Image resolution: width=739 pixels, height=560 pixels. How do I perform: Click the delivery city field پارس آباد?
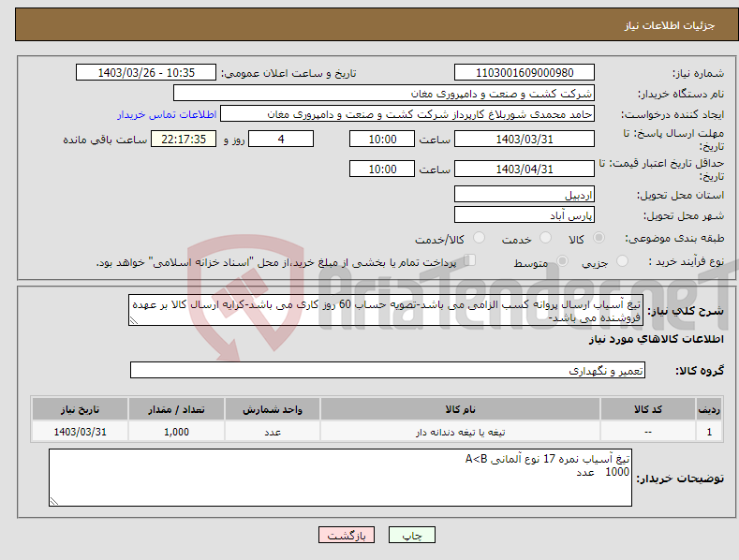pyautogui.click(x=525, y=215)
